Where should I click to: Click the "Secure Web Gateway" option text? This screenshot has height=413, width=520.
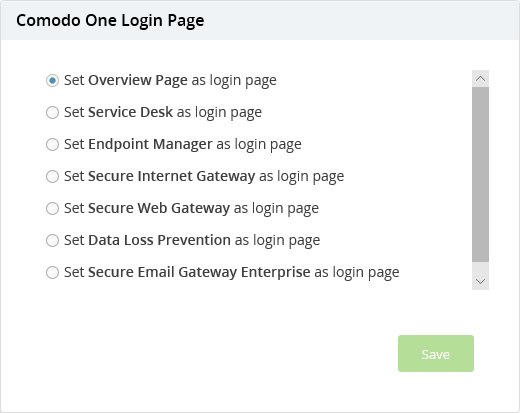tap(159, 208)
